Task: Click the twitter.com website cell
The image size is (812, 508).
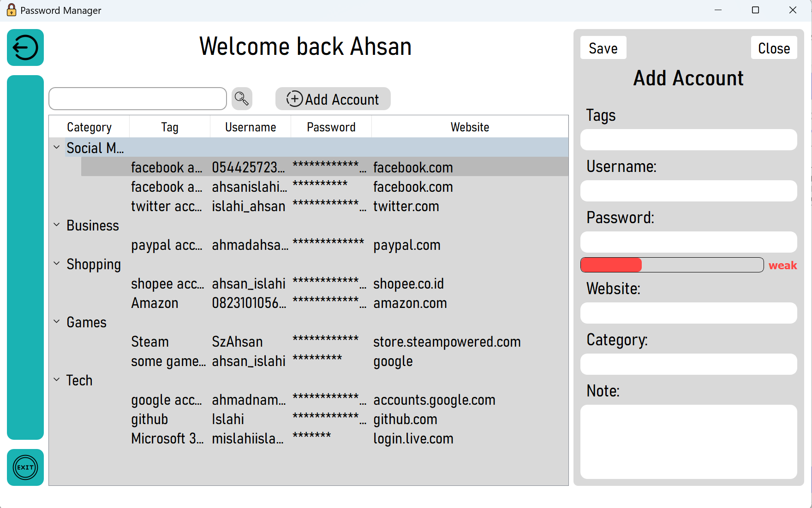Action: click(406, 206)
